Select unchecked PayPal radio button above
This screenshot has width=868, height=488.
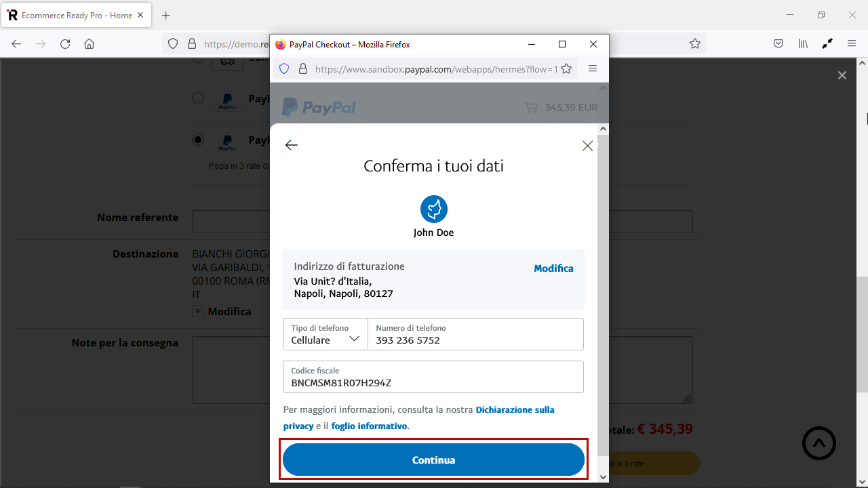pyautogui.click(x=198, y=98)
